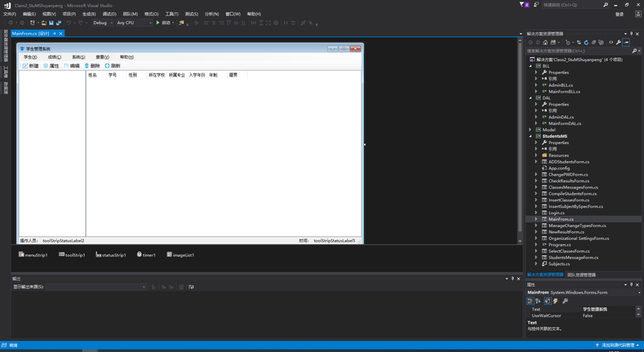Refresh Solution Explorer with the blue arrow
The height and width of the screenshot is (352, 644).
coord(586,43)
